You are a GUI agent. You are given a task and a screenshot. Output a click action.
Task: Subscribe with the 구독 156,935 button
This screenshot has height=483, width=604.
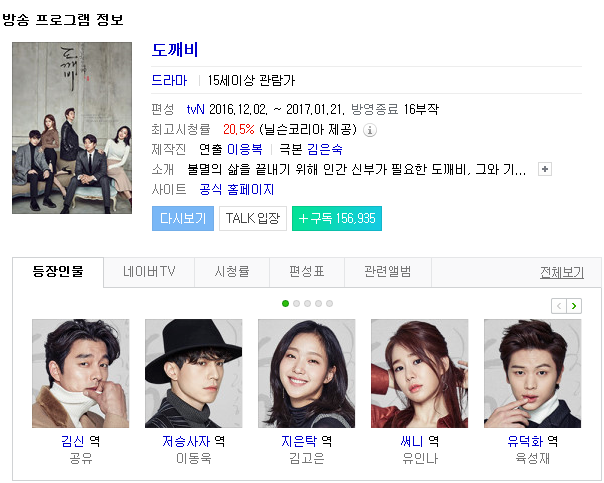[x=337, y=218]
